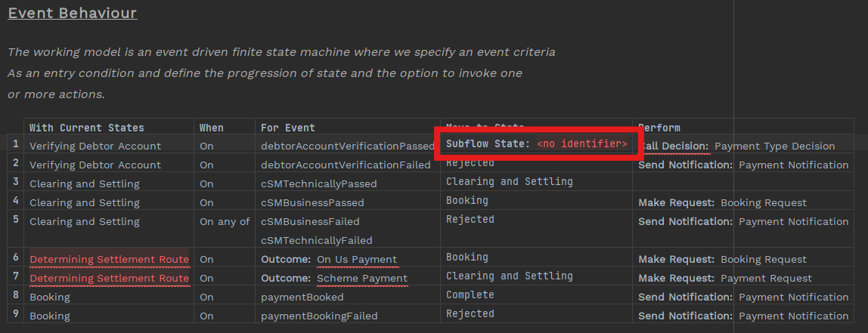Select the cSMTechnicallyFailed event entry
868x333 pixels.
click(316, 240)
